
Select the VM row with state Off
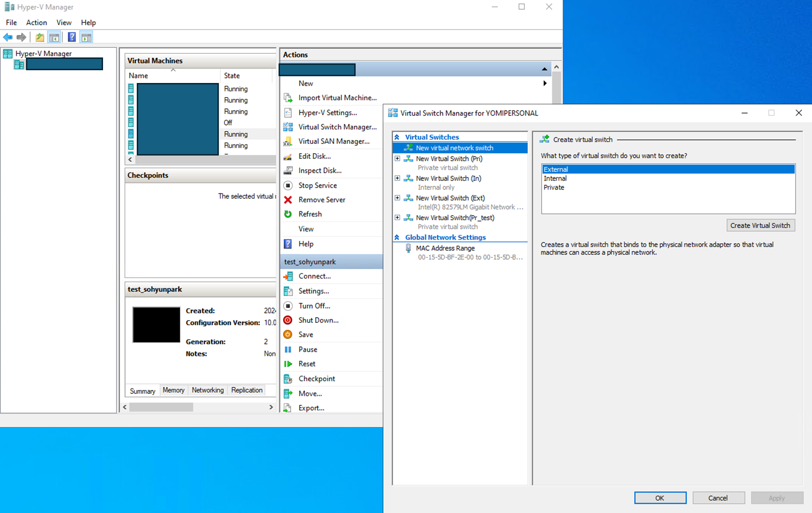pyautogui.click(x=201, y=123)
